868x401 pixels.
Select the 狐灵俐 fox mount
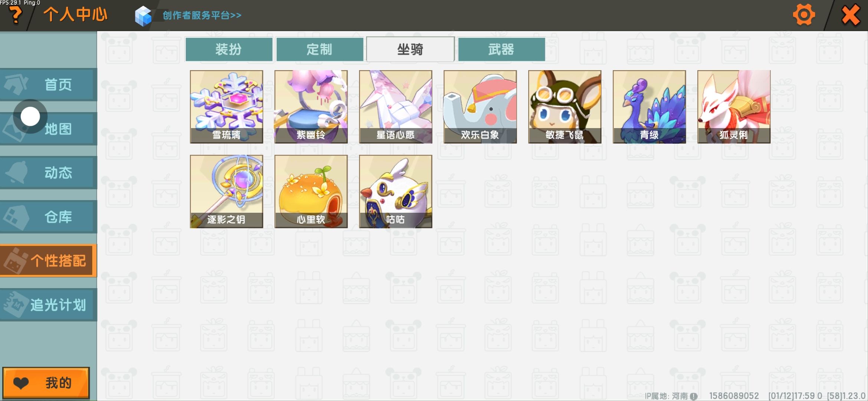coord(734,107)
